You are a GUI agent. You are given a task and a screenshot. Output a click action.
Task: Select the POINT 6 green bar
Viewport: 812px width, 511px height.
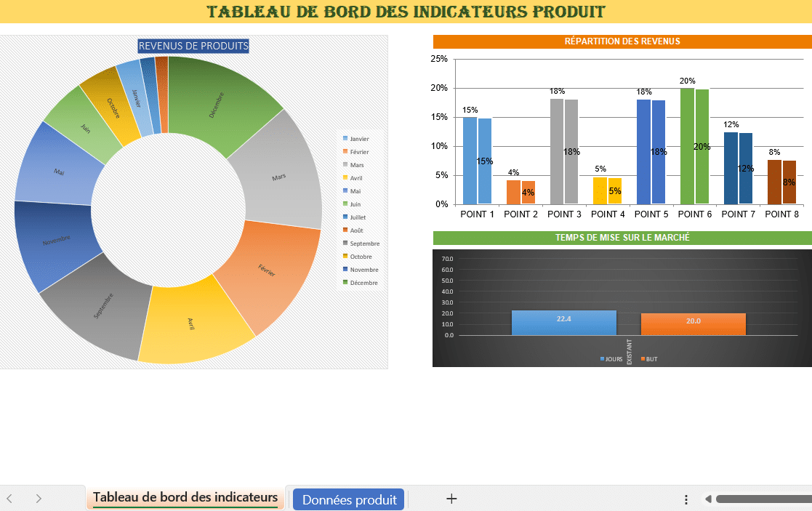click(687, 145)
